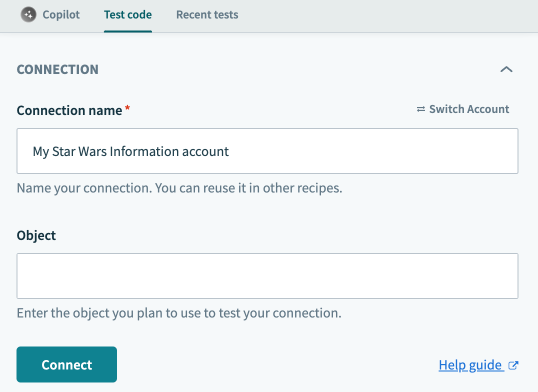The width and height of the screenshot is (538, 392).
Task: Click inside the Connection name field
Action: pyautogui.click(x=267, y=151)
